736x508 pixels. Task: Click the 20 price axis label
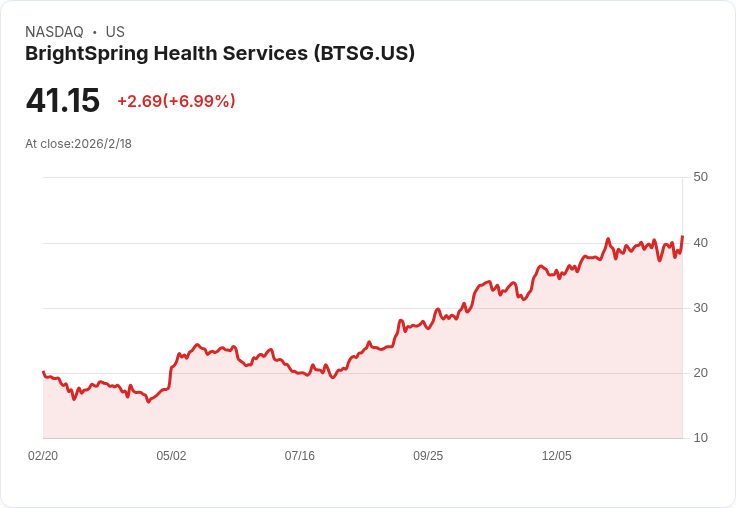(x=700, y=373)
